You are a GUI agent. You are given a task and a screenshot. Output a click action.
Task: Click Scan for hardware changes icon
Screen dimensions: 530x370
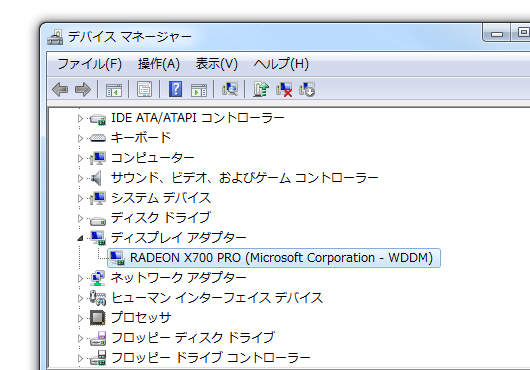(230, 90)
